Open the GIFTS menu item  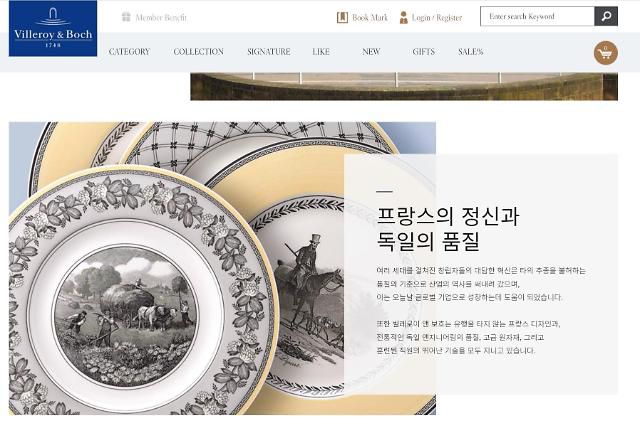tap(423, 52)
